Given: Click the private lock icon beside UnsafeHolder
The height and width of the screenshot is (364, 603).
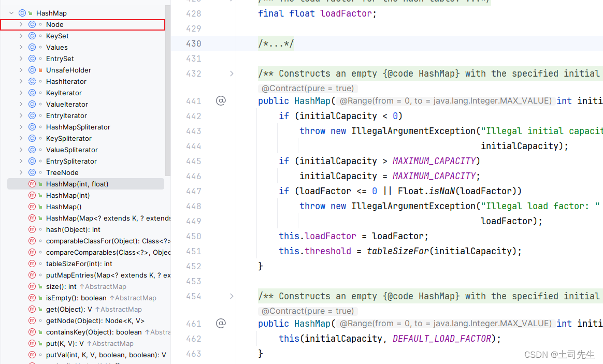Looking at the screenshot, I should (40, 70).
